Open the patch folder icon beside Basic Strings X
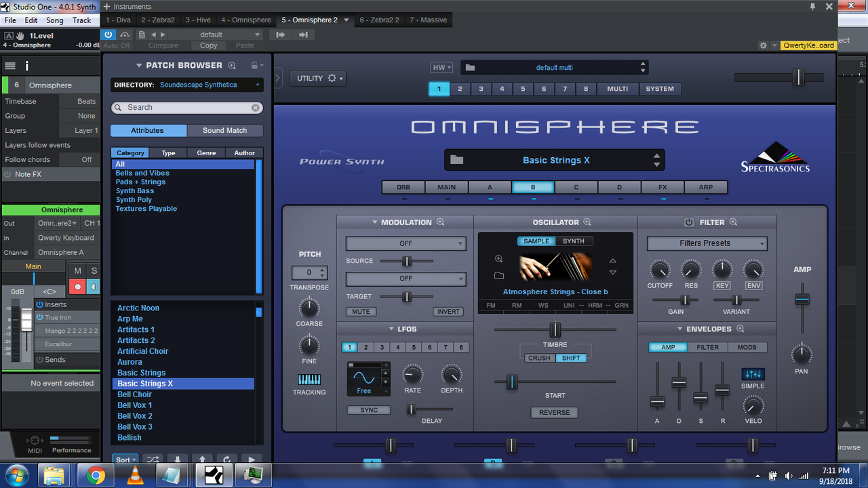Screen dimensions: 868x488 pyautogui.click(x=457, y=160)
